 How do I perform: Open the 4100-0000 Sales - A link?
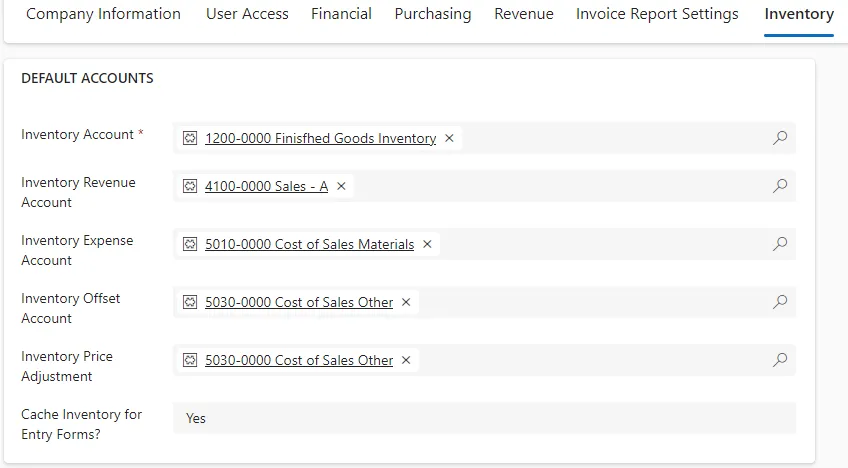pos(266,187)
